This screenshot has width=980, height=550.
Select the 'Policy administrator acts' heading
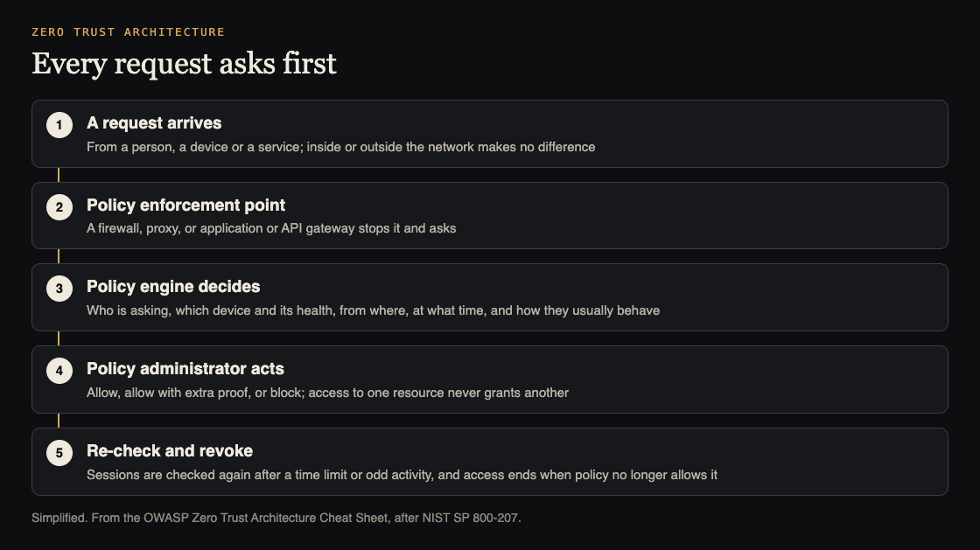[185, 369]
